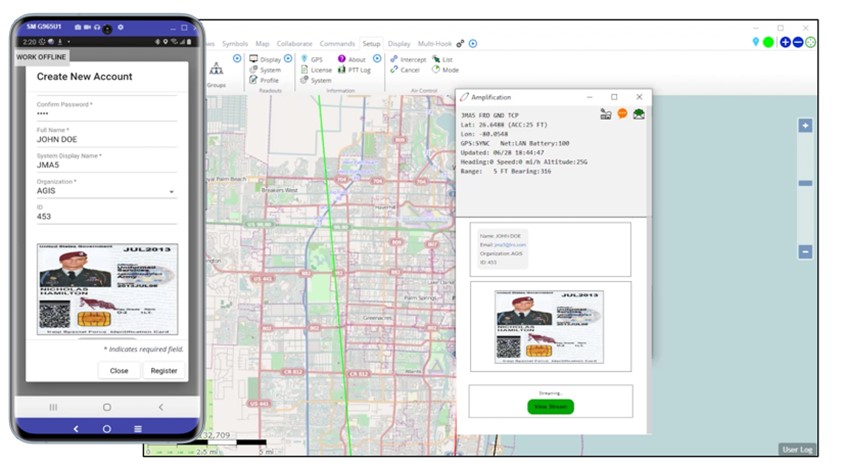Toggle the green status indicator circle

(x=768, y=42)
